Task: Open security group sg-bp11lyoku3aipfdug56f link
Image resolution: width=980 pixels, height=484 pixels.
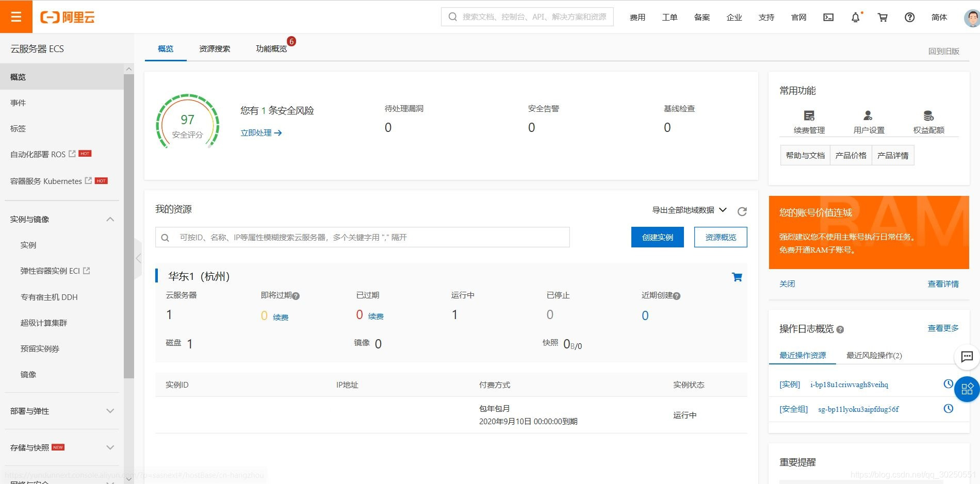Action: pos(858,409)
